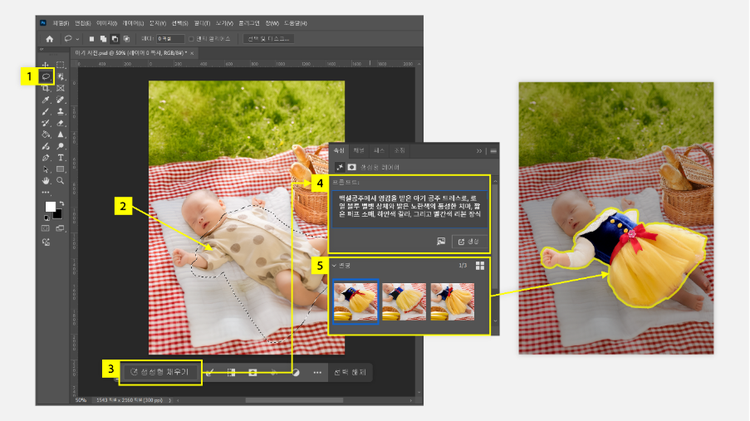Select the Zoom tool
750x421 pixels.
point(60,180)
